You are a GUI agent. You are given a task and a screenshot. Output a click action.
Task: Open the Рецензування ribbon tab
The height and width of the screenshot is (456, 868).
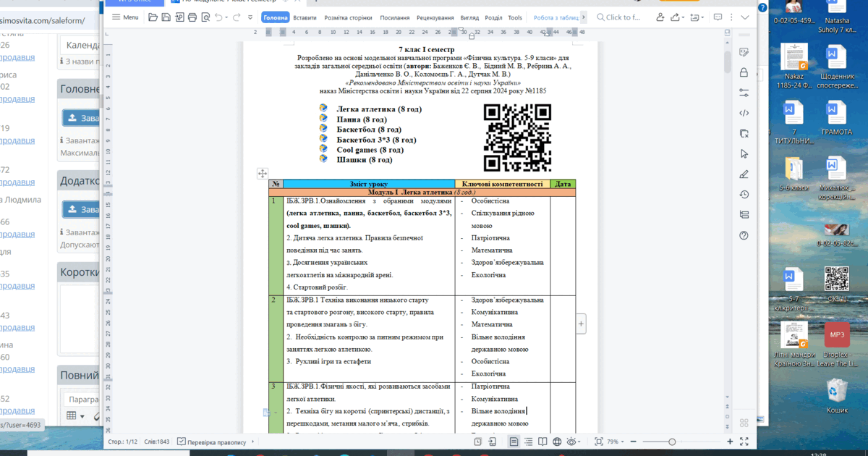coord(435,17)
